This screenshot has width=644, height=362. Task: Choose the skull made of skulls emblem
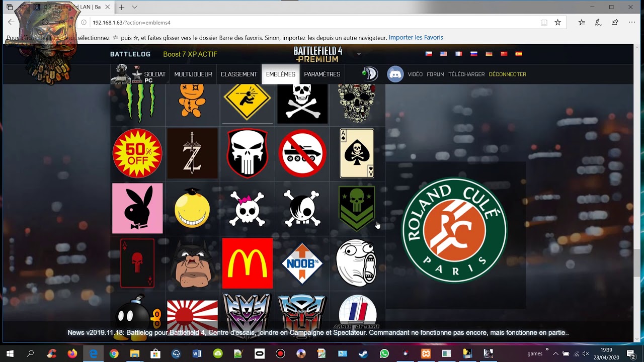click(357, 104)
